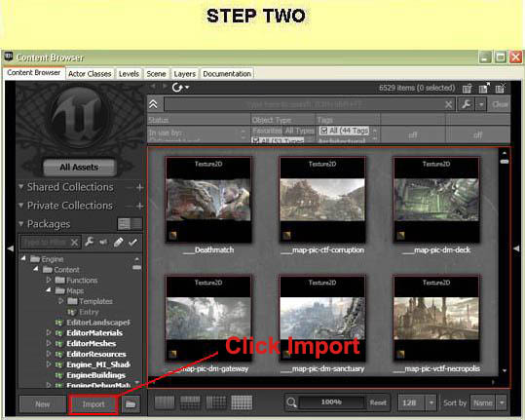Viewport: 525px width, 420px height.
Task: Collapse the Private Collections section
Action: point(21,205)
